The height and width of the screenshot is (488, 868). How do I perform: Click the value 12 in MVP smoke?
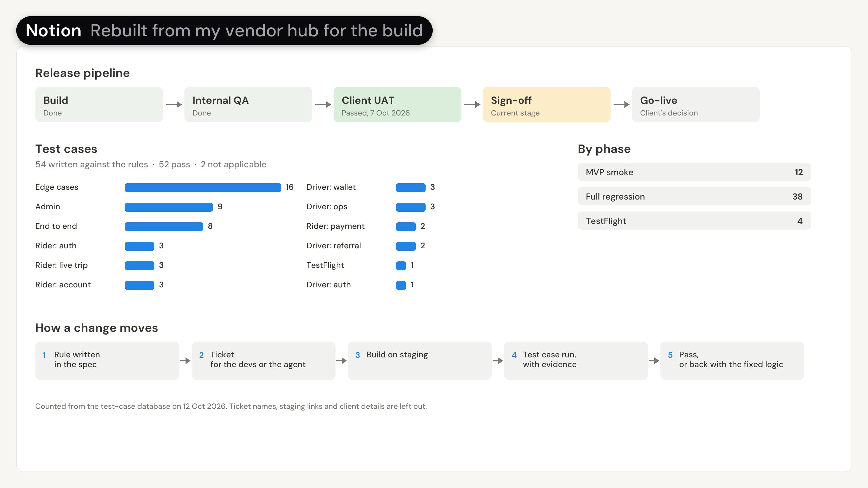point(799,172)
